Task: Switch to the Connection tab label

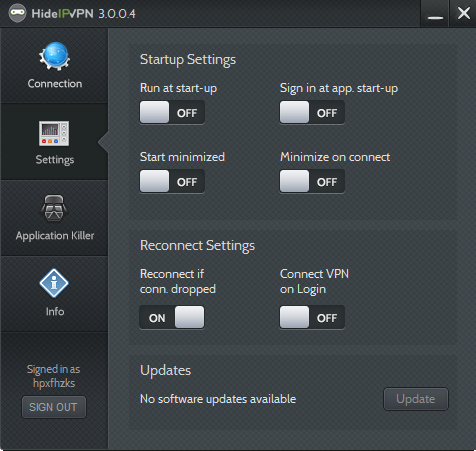Action: [x=55, y=83]
